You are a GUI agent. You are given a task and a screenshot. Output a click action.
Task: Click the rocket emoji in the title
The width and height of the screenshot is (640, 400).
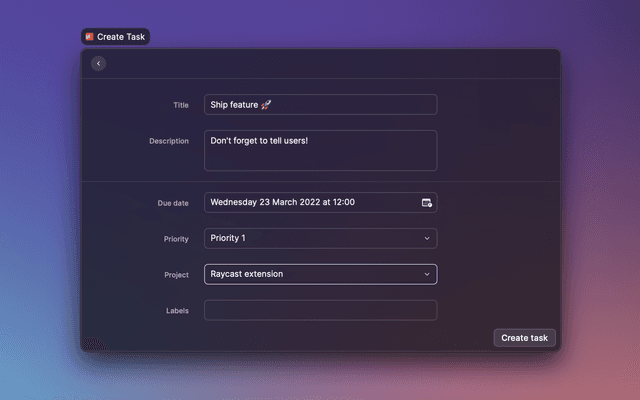tap(266, 104)
